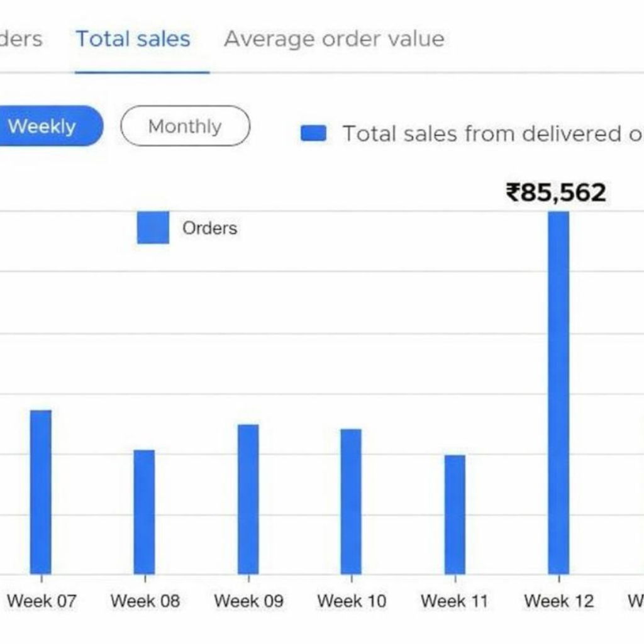Click the Orders legend label
Viewport: 644px width, 644px height.
(x=209, y=228)
